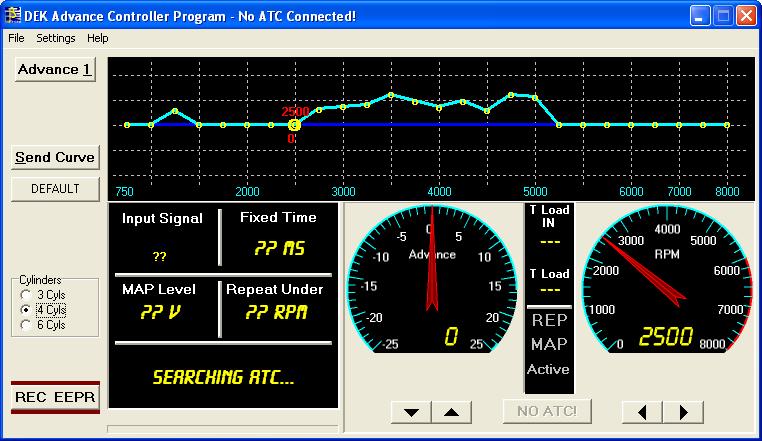Click the Input Signal ?? value
Screen dimensions: 762x441
(x=159, y=256)
